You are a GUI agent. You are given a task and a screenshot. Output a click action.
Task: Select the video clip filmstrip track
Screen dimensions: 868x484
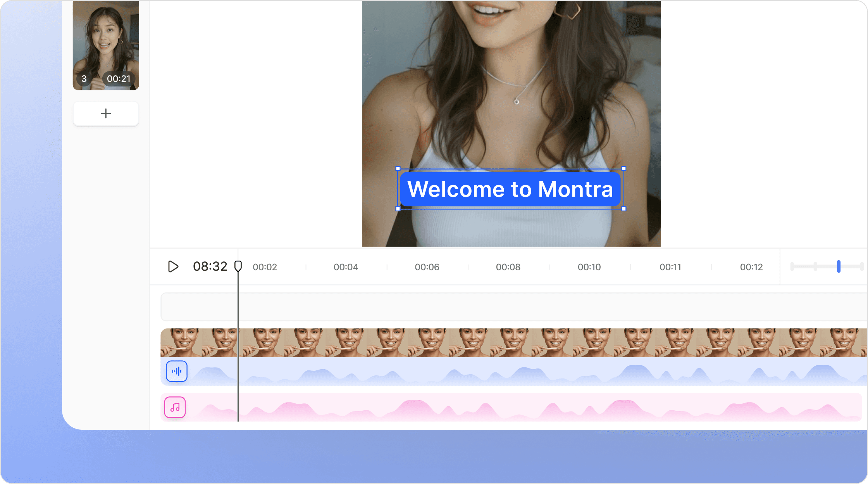(504, 342)
